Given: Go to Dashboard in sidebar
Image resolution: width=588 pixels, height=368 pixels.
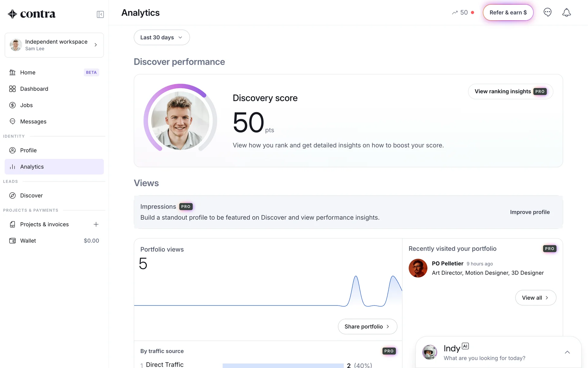Looking at the screenshot, I should click(x=34, y=89).
